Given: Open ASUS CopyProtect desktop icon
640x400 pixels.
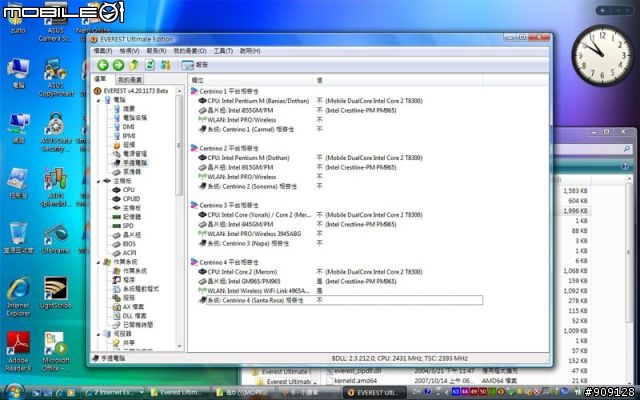Looking at the screenshot, I should (56, 78).
